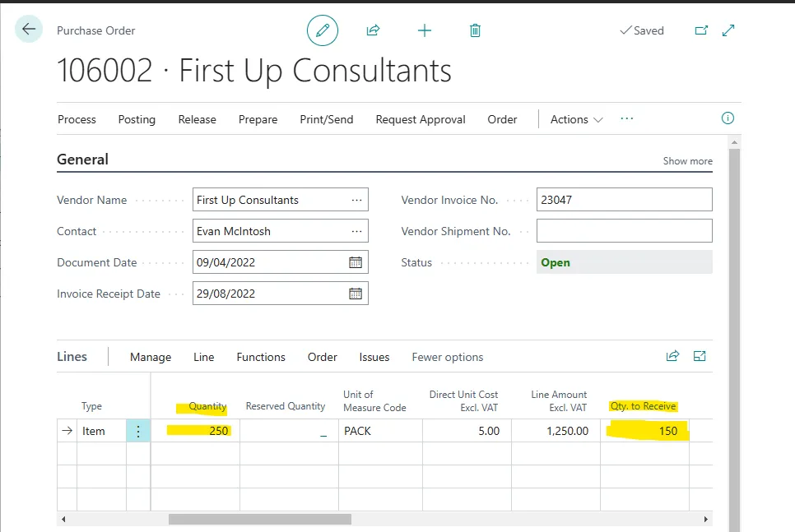The width and height of the screenshot is (795, 532).
Task: Share the purchase order via the header share icon
Action: (373, 30)
